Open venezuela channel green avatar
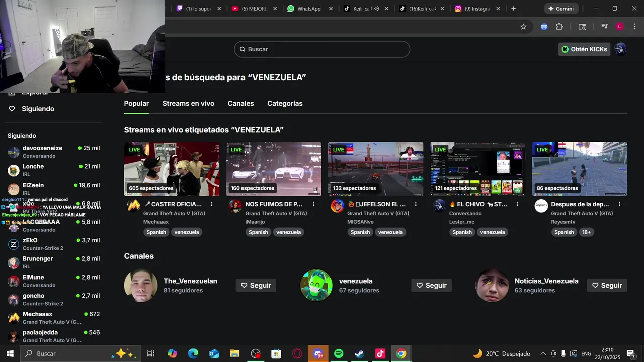The height and width of the screenshot is (362, 644). click(316, 285)
